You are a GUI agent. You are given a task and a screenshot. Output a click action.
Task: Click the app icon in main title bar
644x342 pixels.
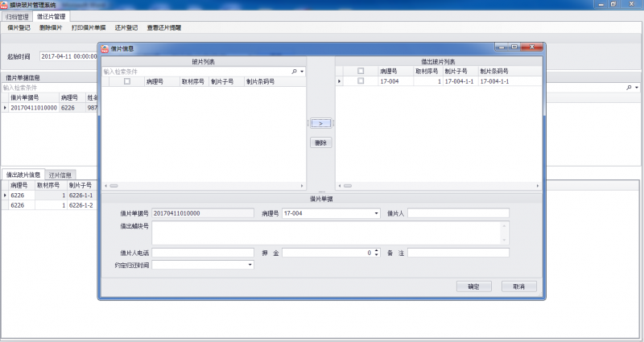pyautogui.click(x=5, y=4)
